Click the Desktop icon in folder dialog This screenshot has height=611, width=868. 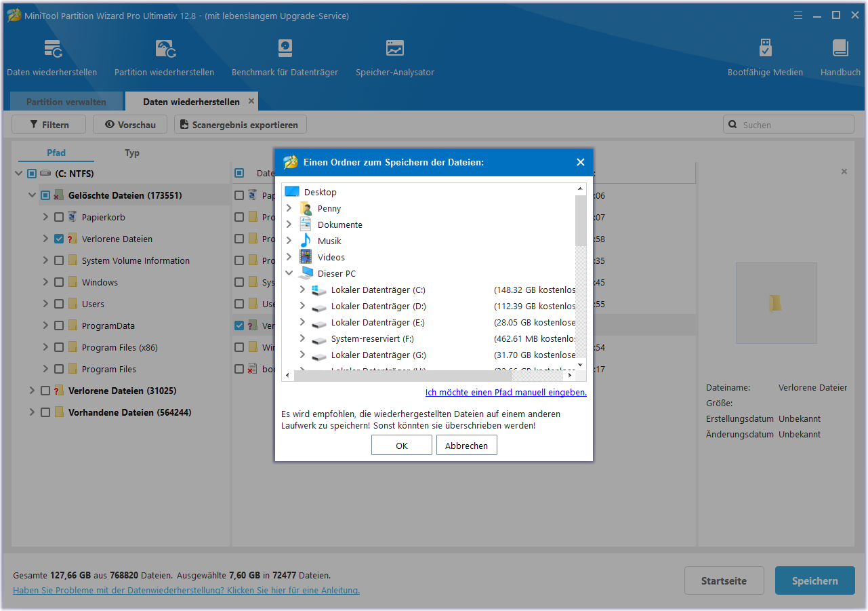(292, 192)
